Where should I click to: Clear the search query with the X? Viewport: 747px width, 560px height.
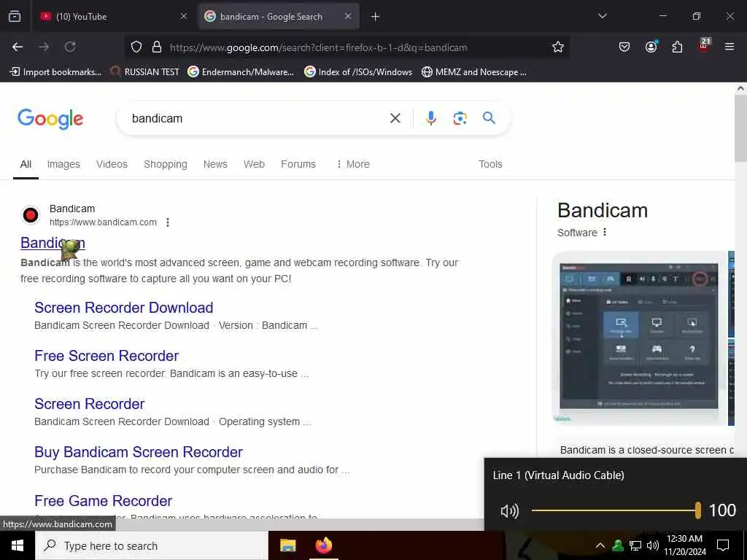tap(395, 118)
